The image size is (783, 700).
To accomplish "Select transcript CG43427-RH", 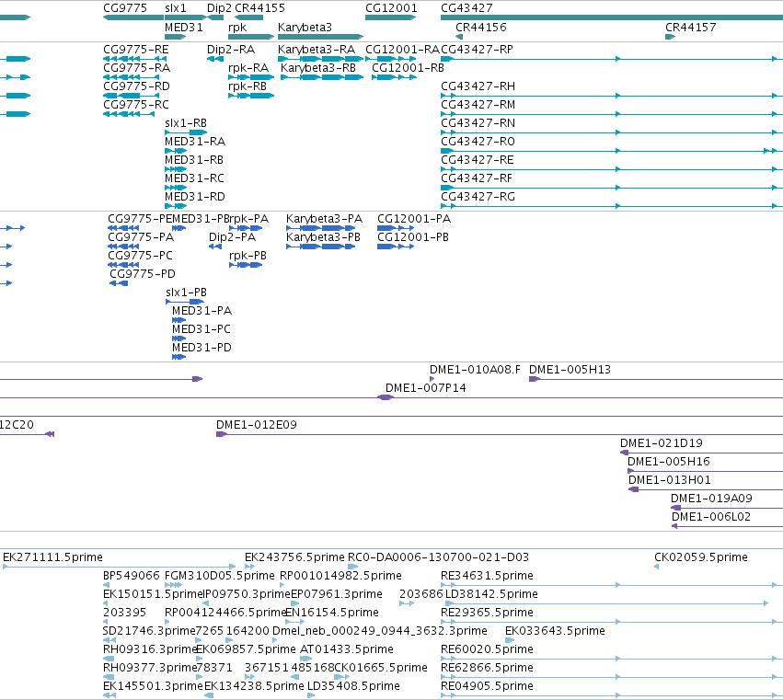I will click(612, 96).
